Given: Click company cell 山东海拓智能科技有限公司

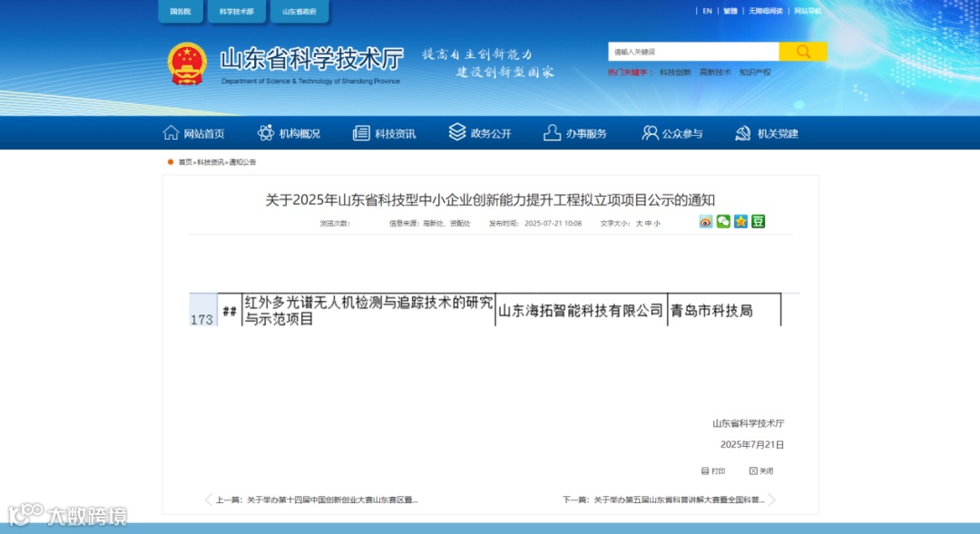Looking at the screenshot, I should click(581, 310).
